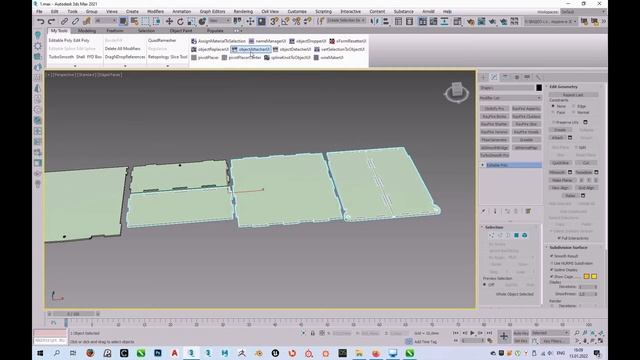Viewport: 640px width, 360px height.
Task: Open the reference coordinate system View dropdown
Action: click(220, 21)
